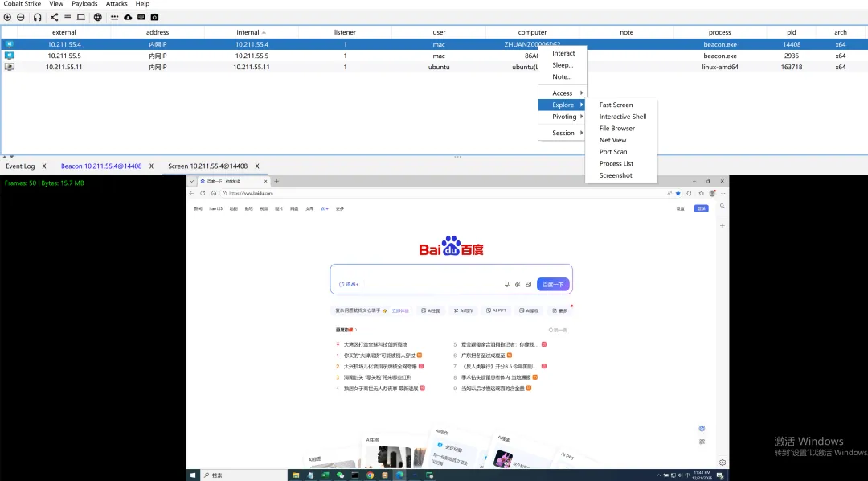This screenshot has width=868, height=481.
Task: Click the Connect (plus circle) toolbar icon
Action: tap(7, 17)
